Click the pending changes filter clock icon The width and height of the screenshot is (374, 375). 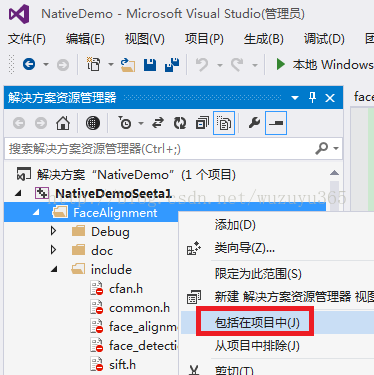125,123
